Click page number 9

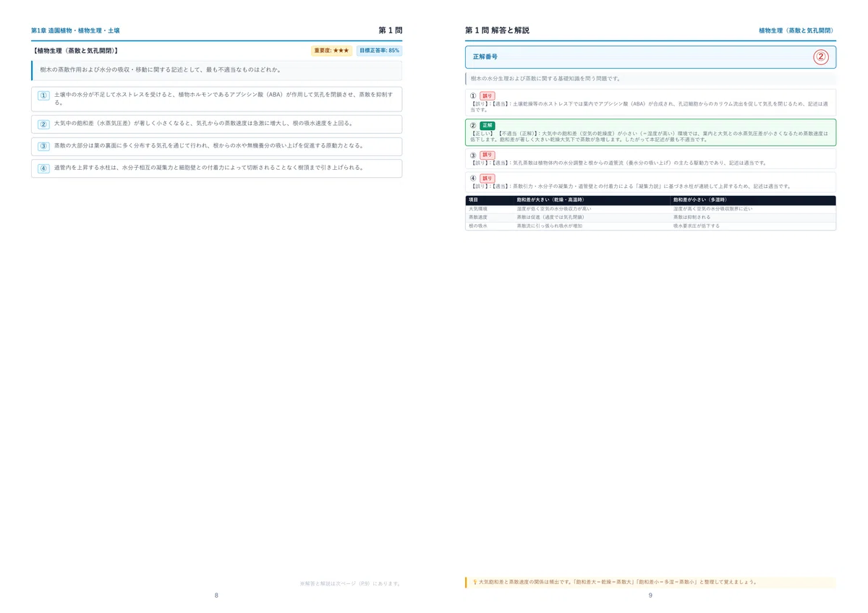click(650, 595)
